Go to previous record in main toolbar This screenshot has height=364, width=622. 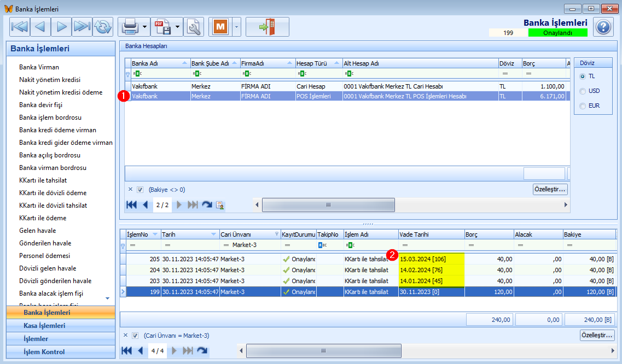(40, 27)
